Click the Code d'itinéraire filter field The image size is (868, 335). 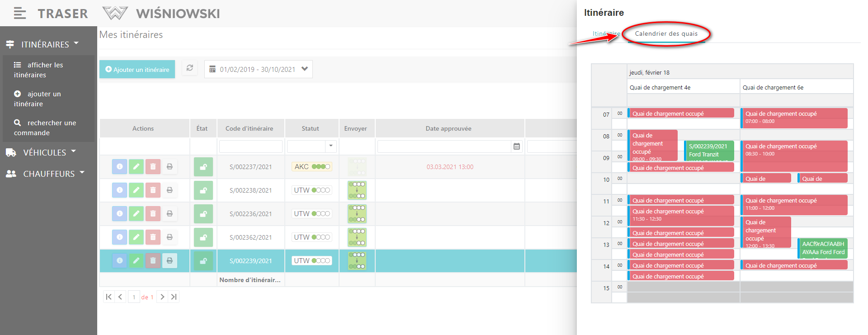click(251, 146)
